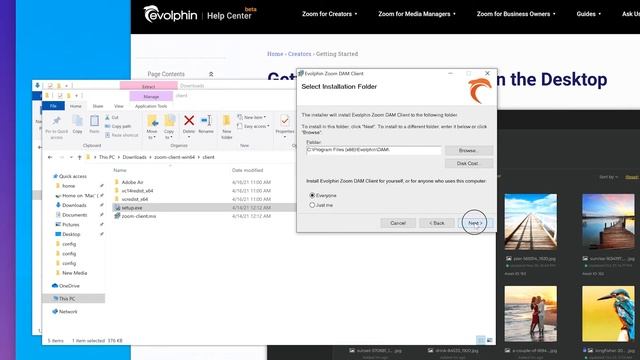
Task: Click the Rename icon in Organize group
Action: (206, 120)
